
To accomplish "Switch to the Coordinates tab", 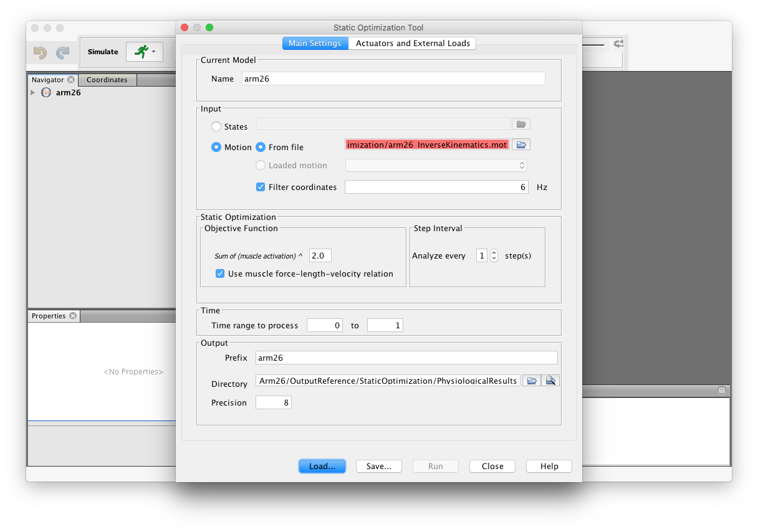I will coord(107,80).
